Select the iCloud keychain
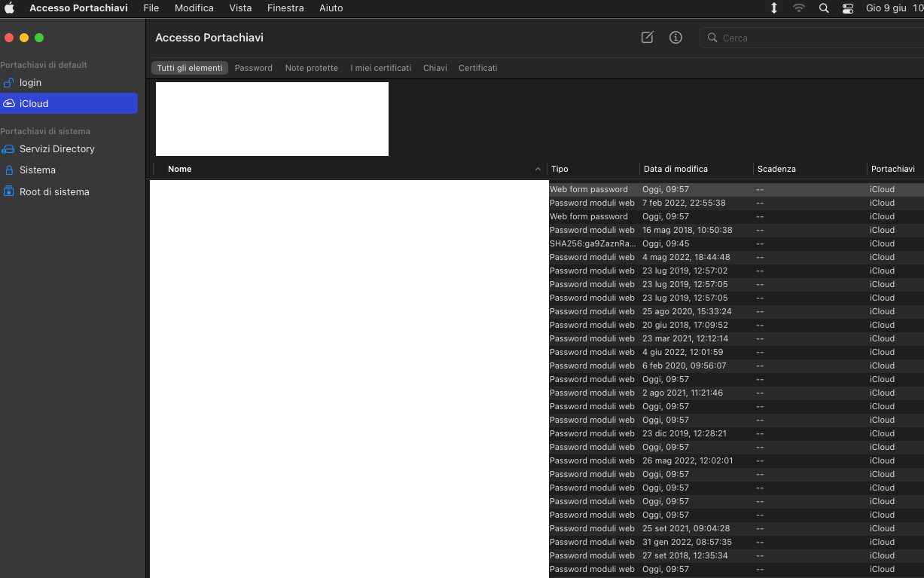The width and height of the screenshot is (924, 578). (x=69, y=104)
